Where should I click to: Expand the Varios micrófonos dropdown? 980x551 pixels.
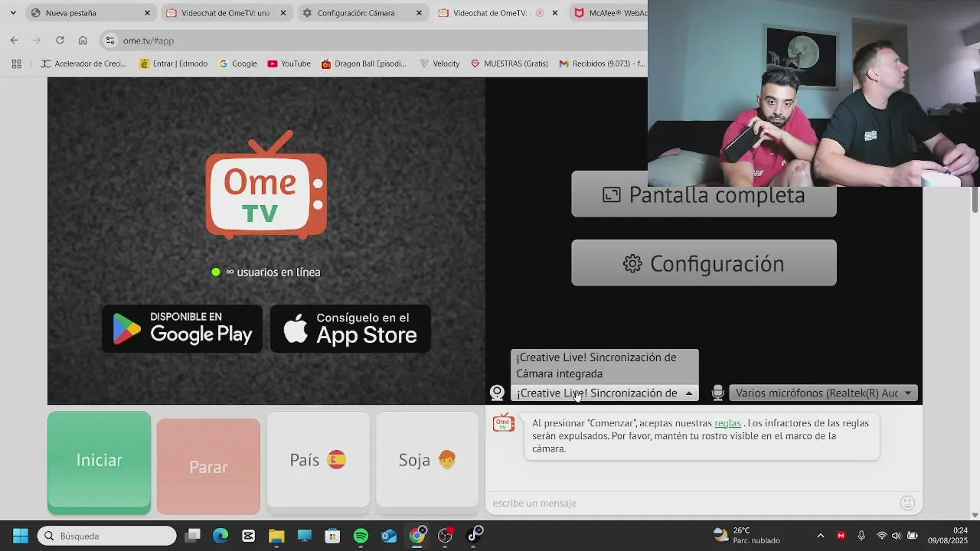[823, 393]
